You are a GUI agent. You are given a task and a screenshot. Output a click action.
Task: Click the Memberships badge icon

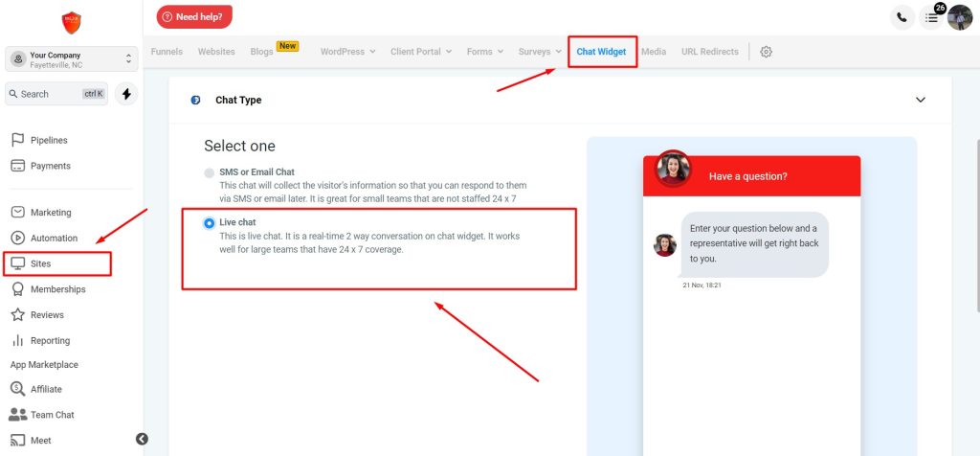tap(17, 289)
